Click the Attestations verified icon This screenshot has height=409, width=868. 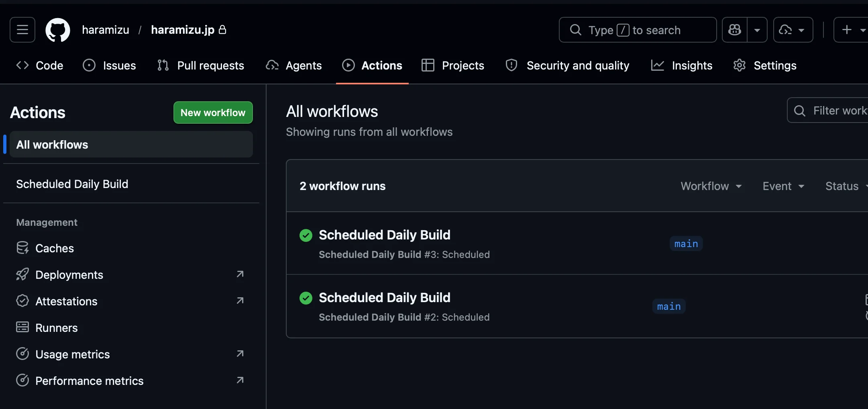point(22,301)
